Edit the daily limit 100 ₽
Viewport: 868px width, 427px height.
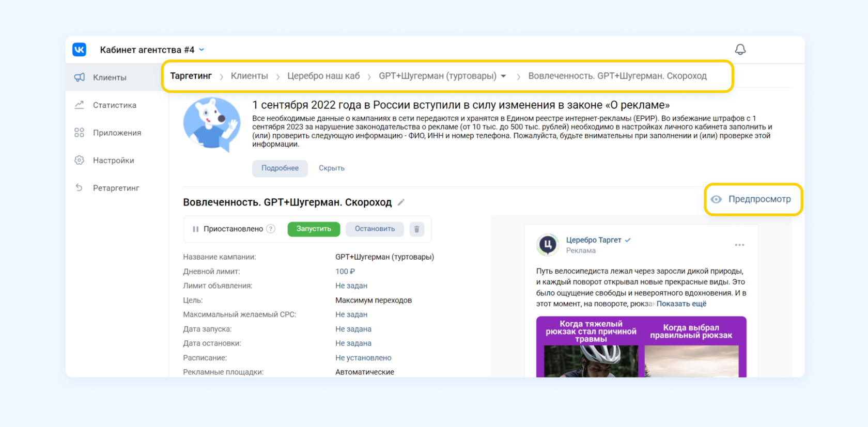click(345, 272)
